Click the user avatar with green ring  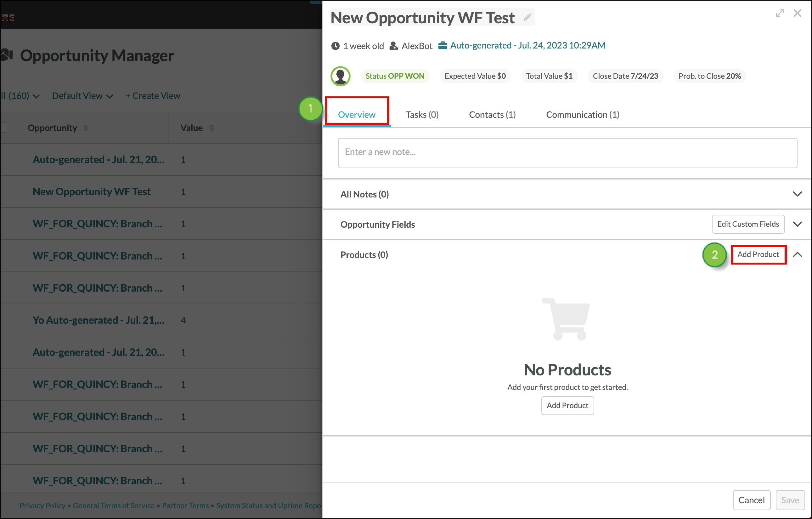340,76
